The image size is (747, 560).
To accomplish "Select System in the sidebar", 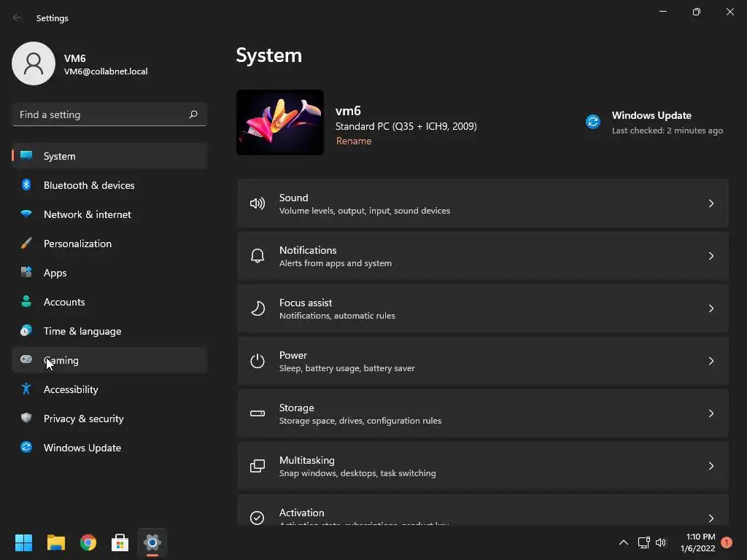I will pos(109,156).
